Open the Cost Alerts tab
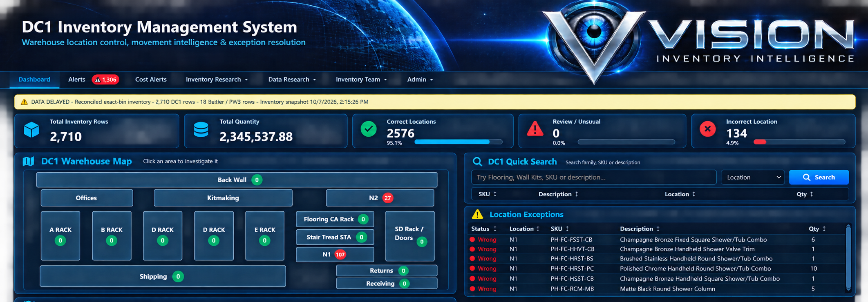 [x=151, y=80]
